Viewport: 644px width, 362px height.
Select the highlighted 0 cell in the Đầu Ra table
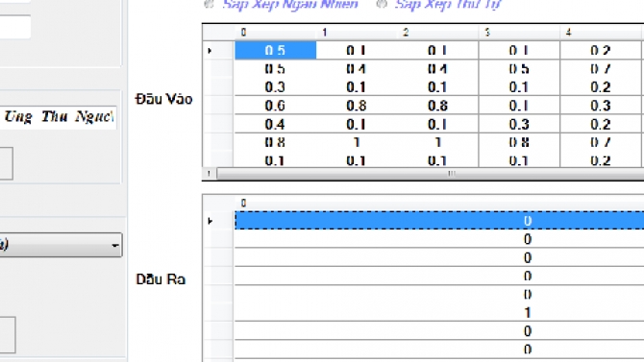point(439,221)
